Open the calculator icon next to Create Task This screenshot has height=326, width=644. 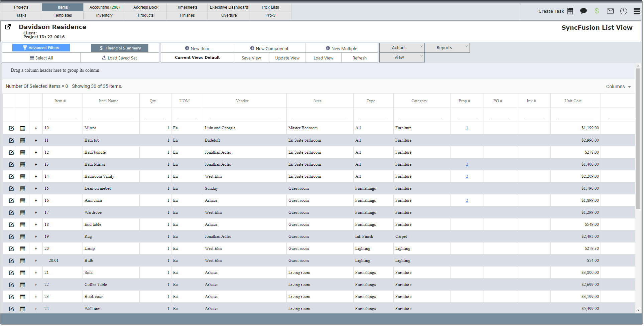click(x=570, y=11)
